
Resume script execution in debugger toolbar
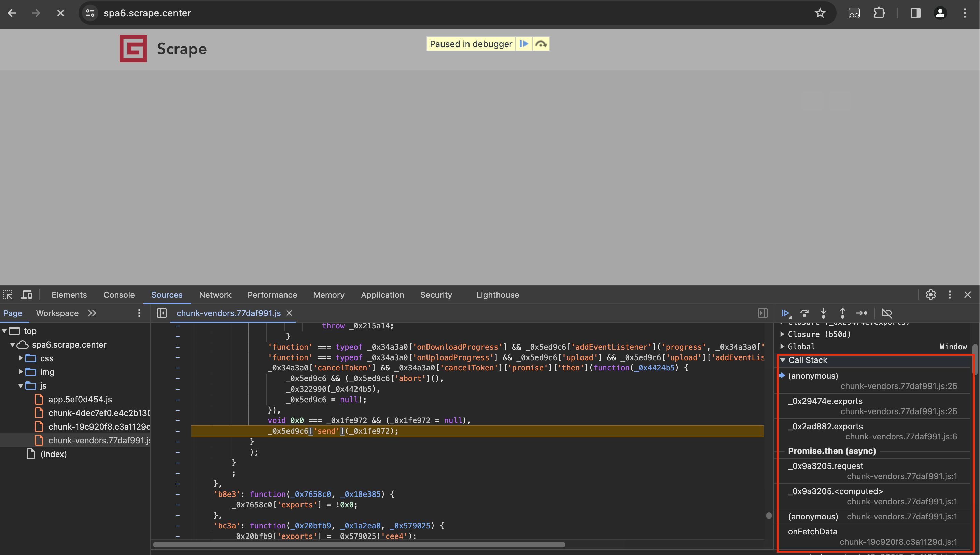click(785, 313)
